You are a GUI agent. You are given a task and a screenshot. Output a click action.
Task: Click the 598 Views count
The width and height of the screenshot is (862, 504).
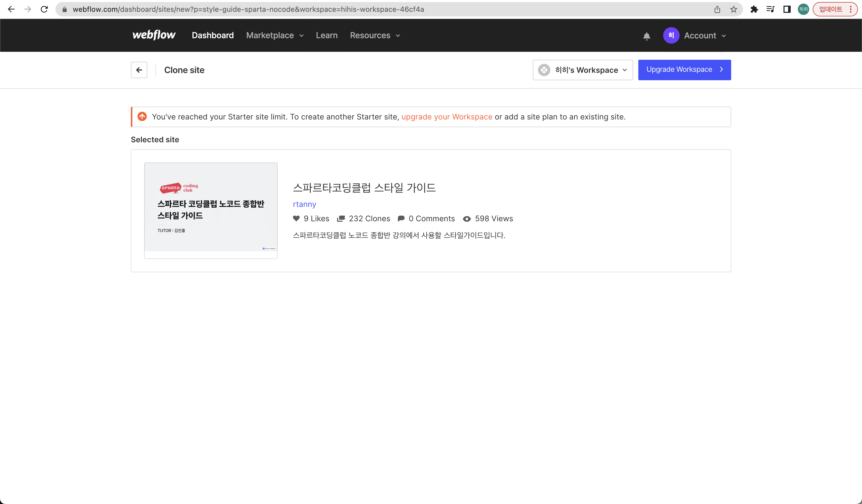(x=494, y=218)
